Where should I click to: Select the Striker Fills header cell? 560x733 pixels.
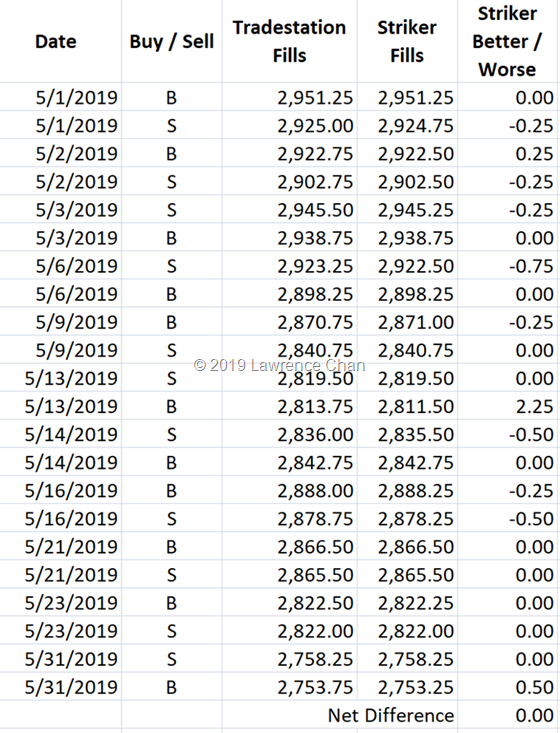(x=407, y=41)
